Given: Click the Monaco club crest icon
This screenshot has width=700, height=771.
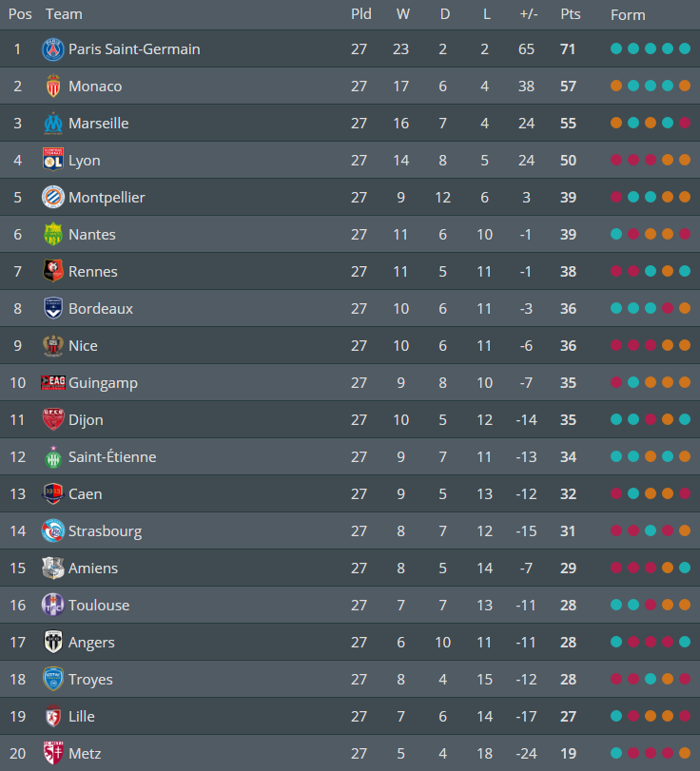Looking at the screenshot, I should [x=53, y=87].
